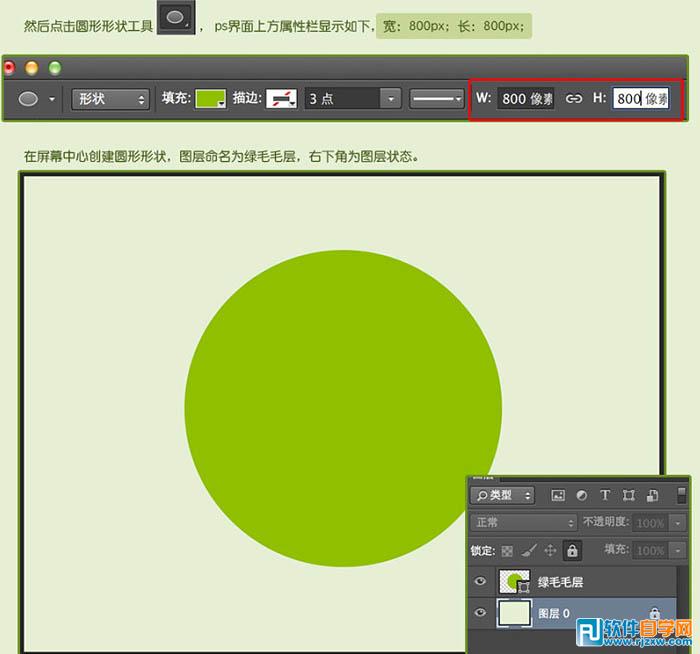Click the ellipse tool thumbnail in the instructions
Viewport: 700px width, 654px height.
click(176, 17)
